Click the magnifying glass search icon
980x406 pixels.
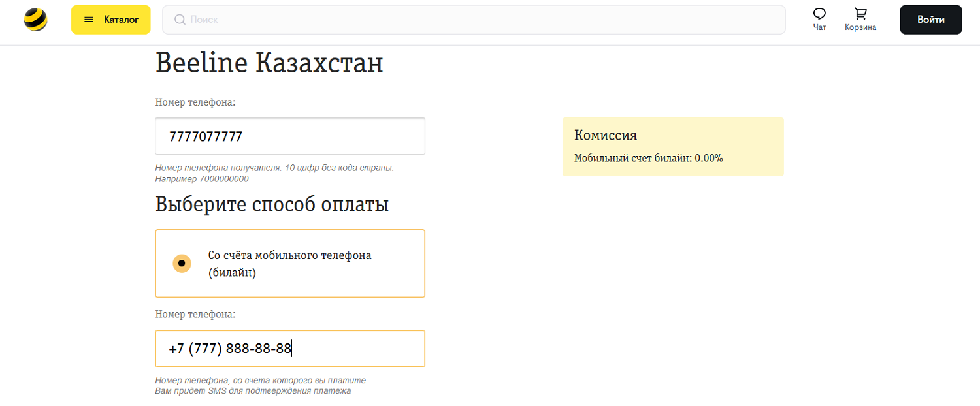pos(180,20)
